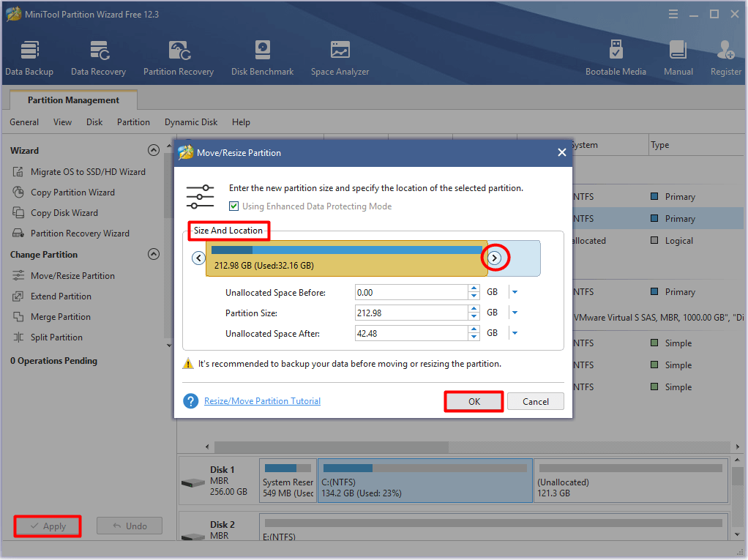This screenshot has width=748, height=560.
Task: Open the Partition menu
Action: [133, 122]
